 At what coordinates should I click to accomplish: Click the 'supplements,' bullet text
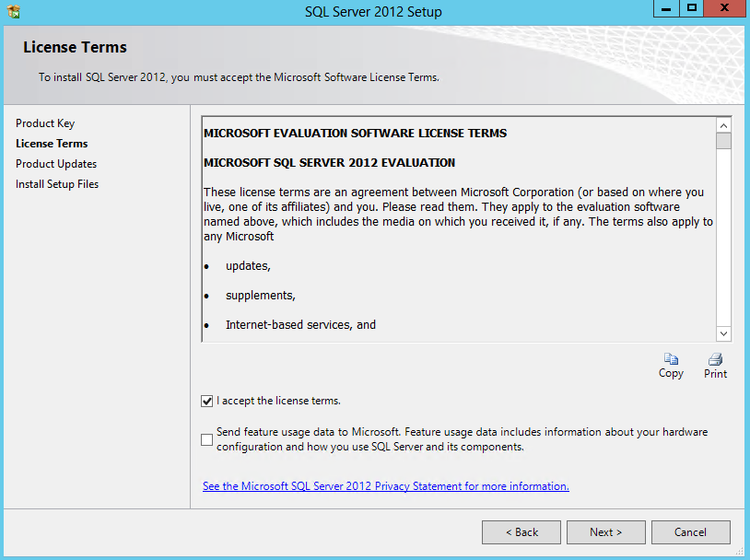coord(260,296)
